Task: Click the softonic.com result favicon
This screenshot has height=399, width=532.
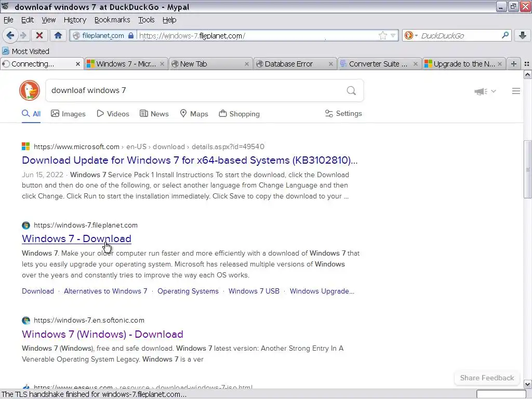Action: pyautogui.click(x=26, y=320)
